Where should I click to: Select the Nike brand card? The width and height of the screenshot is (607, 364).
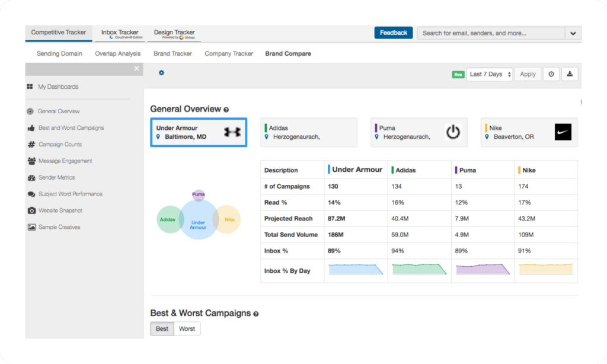pyautogui.click(x=529, y=132)
